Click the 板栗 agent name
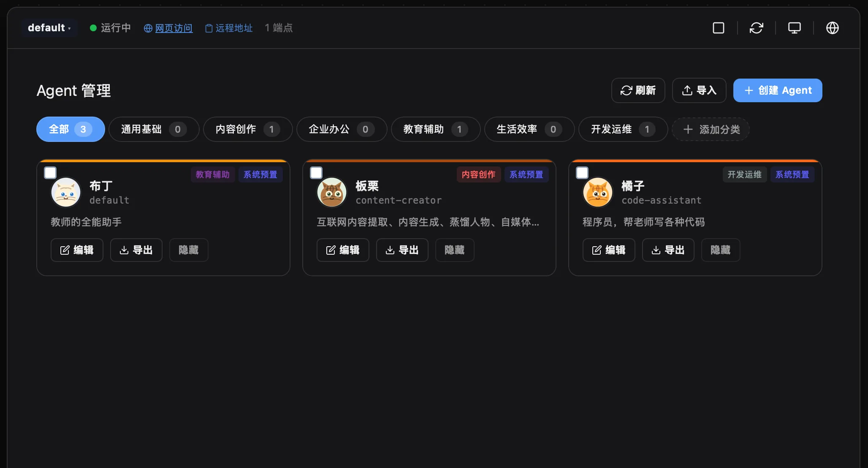This screenshot has width=868, height=468. pyautogui.click(x=367, y=186)
